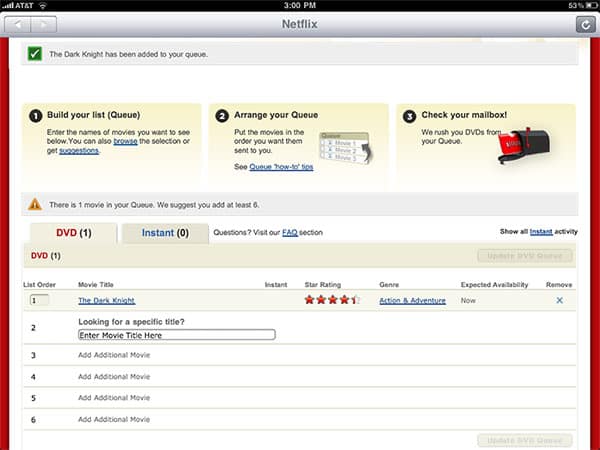The image size is (600, 450).
Task: Click Add Additional Movie in row 4
Action: pyautogui.click(x=114, y=377)
